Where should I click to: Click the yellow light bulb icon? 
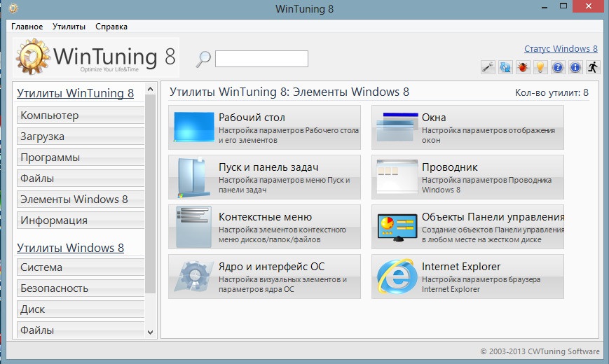click(540, 67)
